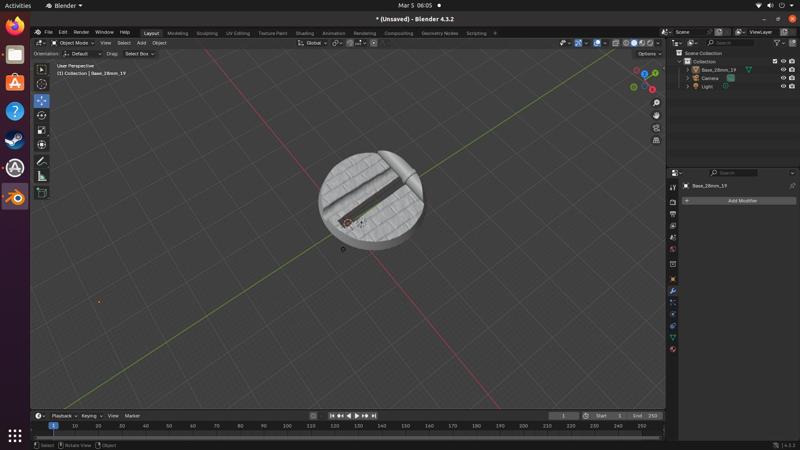Image resolution: width=800 pixels, height=450 pixels.
Task: Open Default orientation dropdown
Action: pyautogui.click(x=82, y=54)
